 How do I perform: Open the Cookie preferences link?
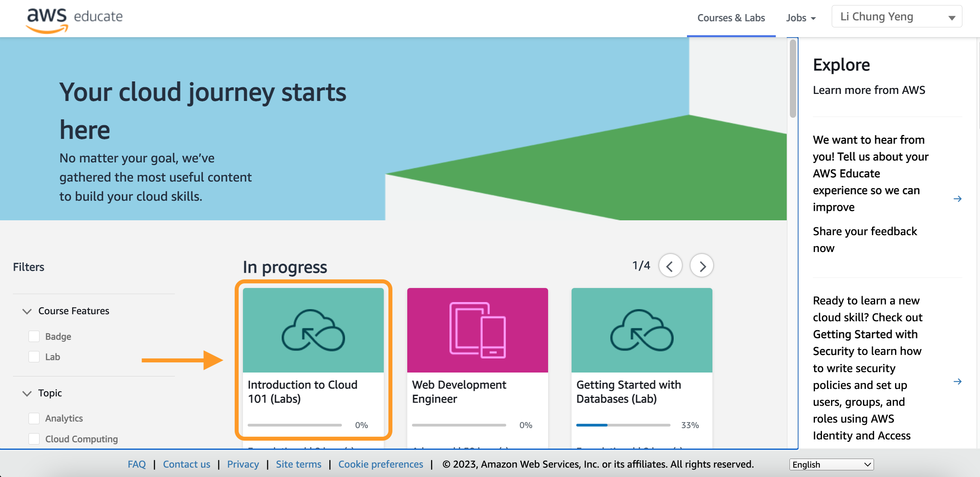(380, 464)
